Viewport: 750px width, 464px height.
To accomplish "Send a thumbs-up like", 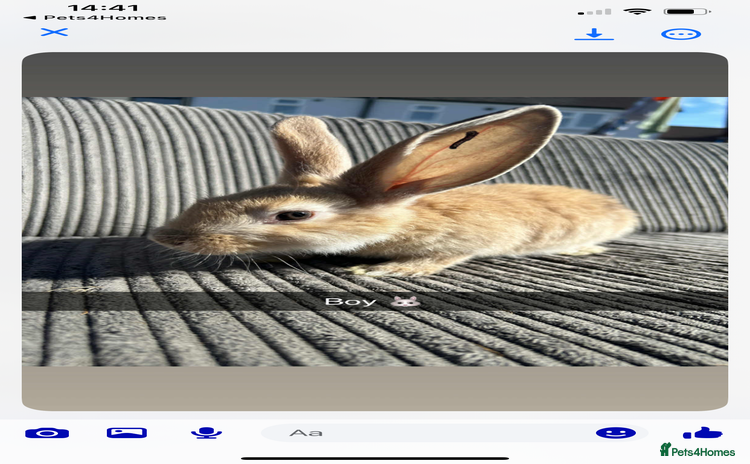I will click(702, 433).
